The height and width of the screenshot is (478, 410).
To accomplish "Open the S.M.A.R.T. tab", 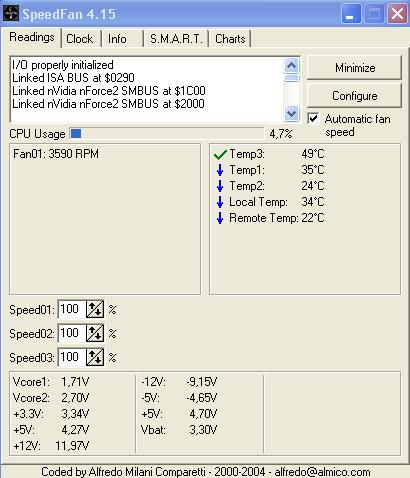I will (x=176, y=39).
